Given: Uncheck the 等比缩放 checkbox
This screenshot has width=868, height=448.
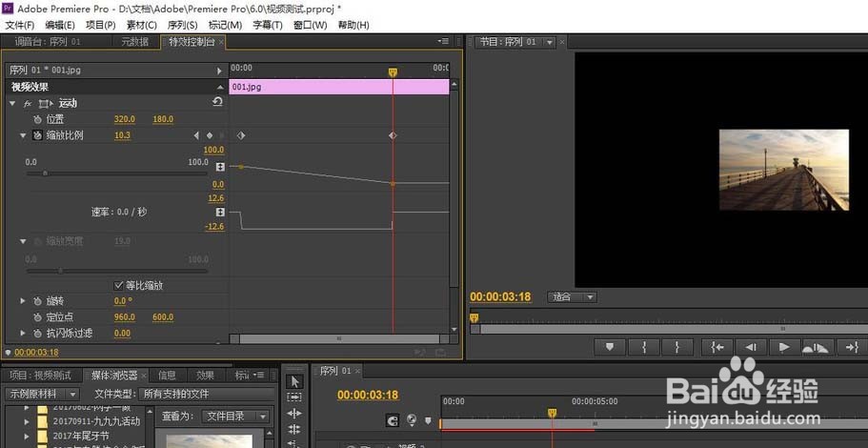Looking at the screenshot, I should pos(118,286).
